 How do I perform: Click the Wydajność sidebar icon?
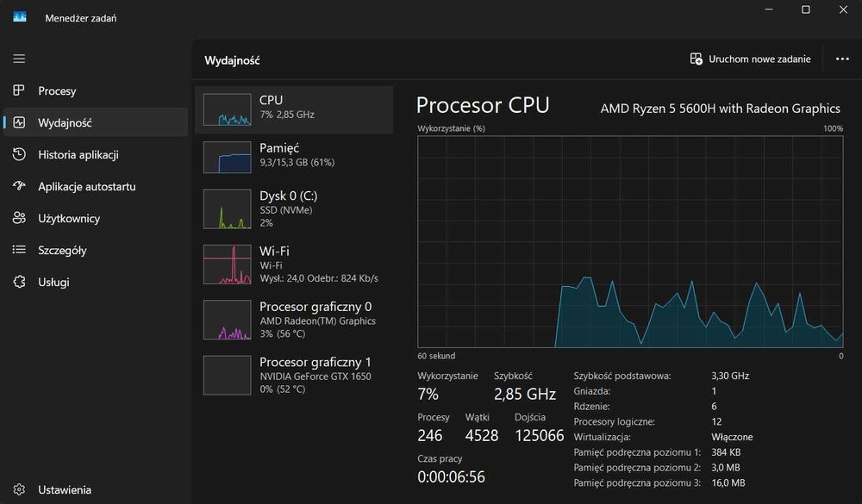19,122
